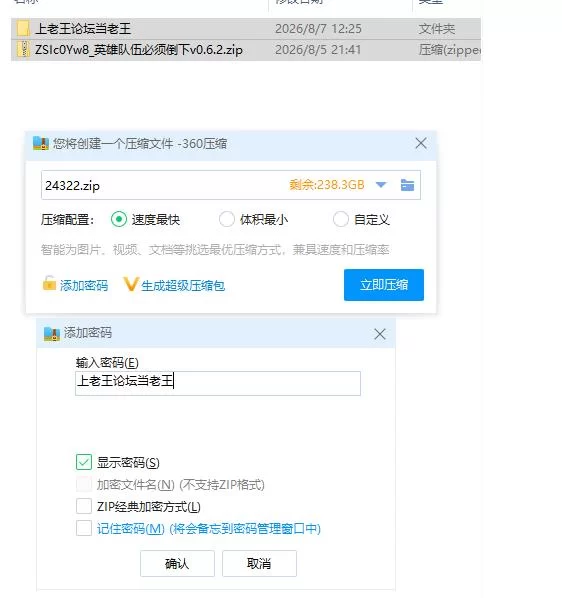Select the ZSIc0Yw8 zip file icon

(23, 50)
